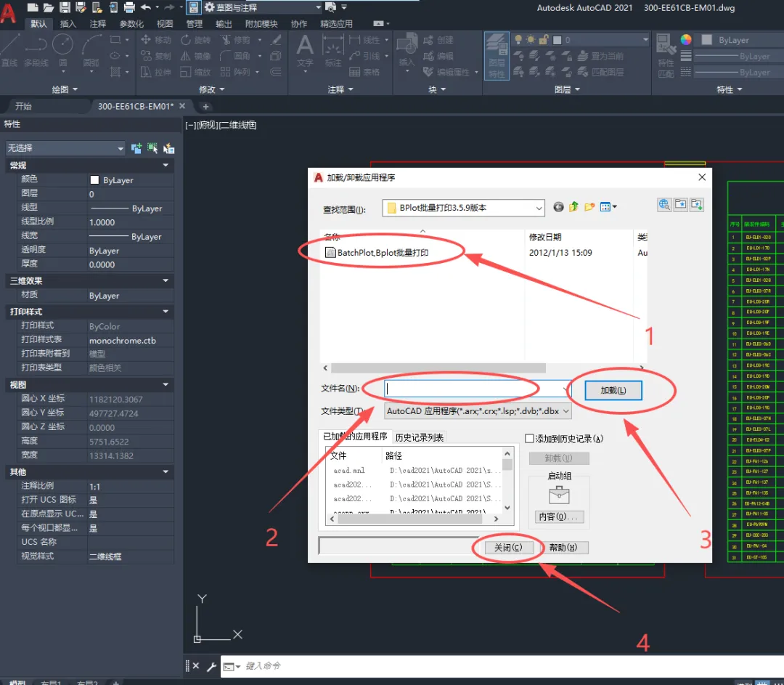Click the Copy (复制) tool

156,56
